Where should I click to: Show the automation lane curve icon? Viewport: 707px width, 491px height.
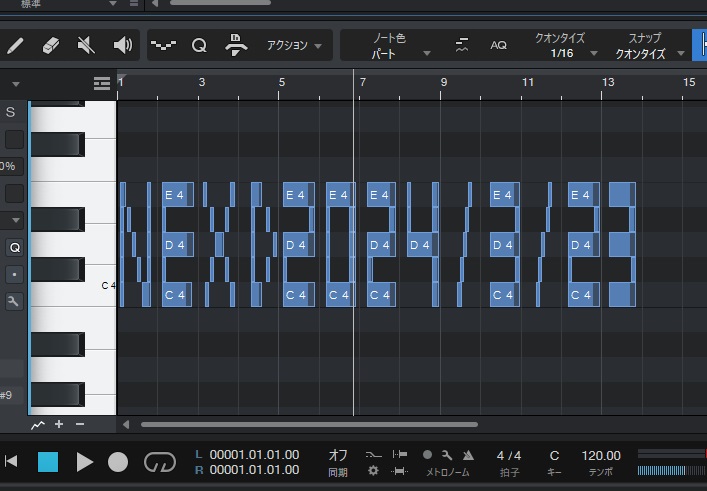tap(38, 425)
